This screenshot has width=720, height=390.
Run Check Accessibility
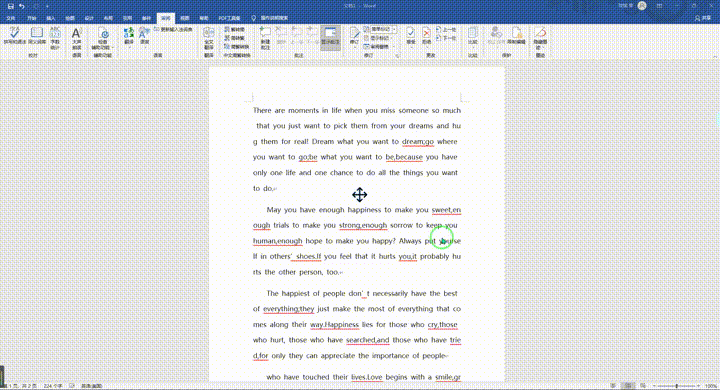click(103, 39)
